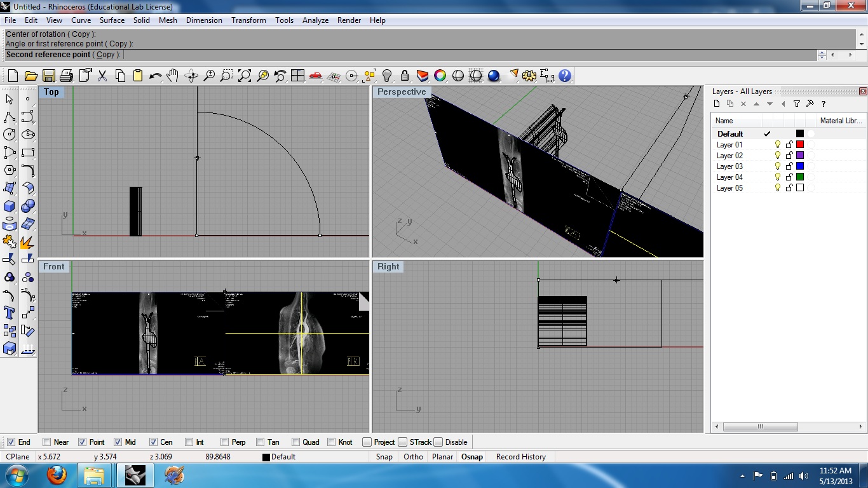Click the Explode tool icon

tap(27, 241)
